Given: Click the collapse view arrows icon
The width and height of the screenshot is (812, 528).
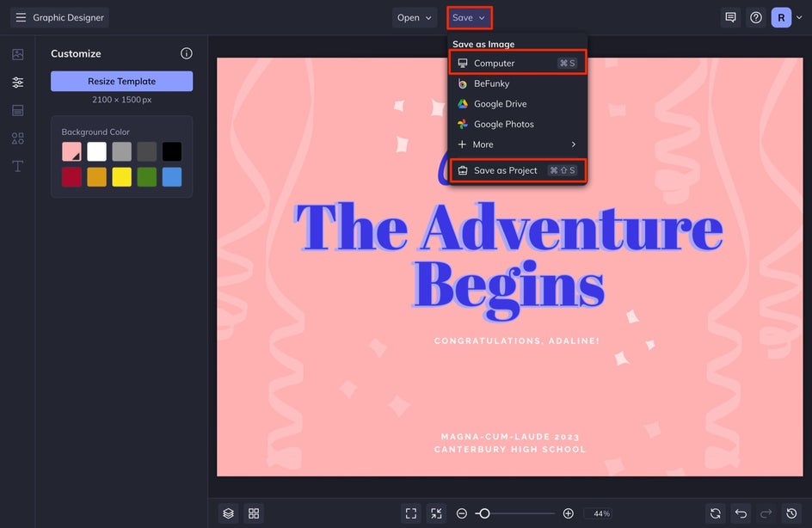Looking at the screenshot, I should point(437,513).
